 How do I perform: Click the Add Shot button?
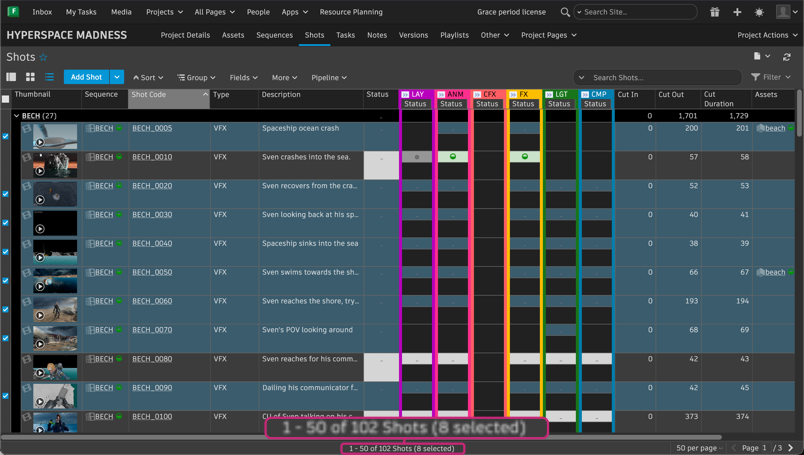pyautogui.click(x=86, y=77)
